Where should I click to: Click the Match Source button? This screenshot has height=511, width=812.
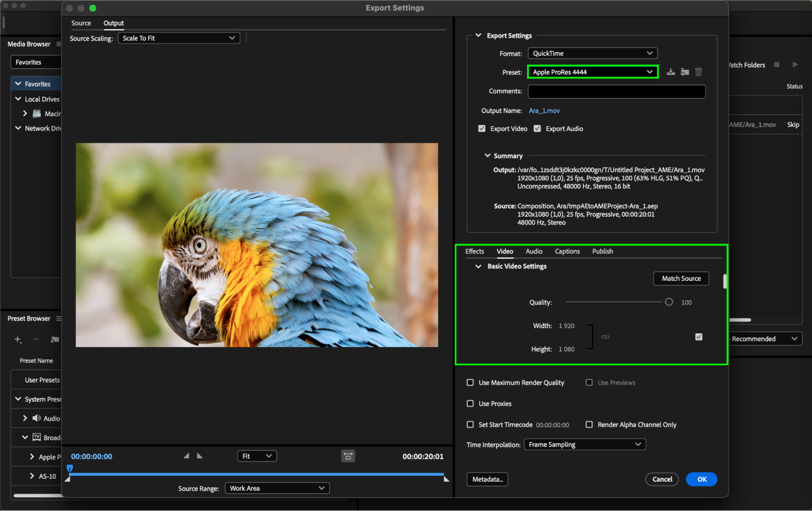pyautogui.click(x=681, y=278)
